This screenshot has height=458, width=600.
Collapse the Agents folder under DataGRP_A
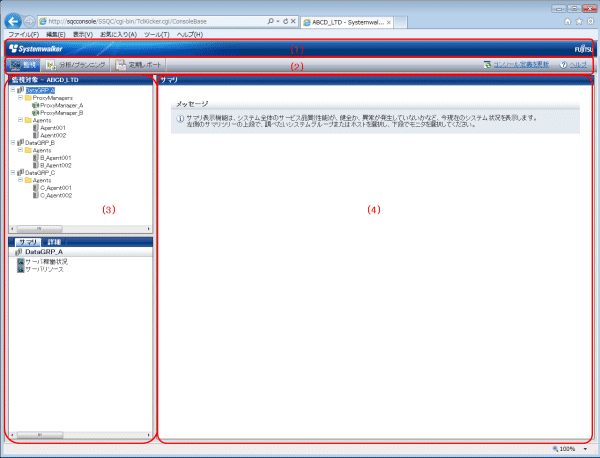coord(20,120)
